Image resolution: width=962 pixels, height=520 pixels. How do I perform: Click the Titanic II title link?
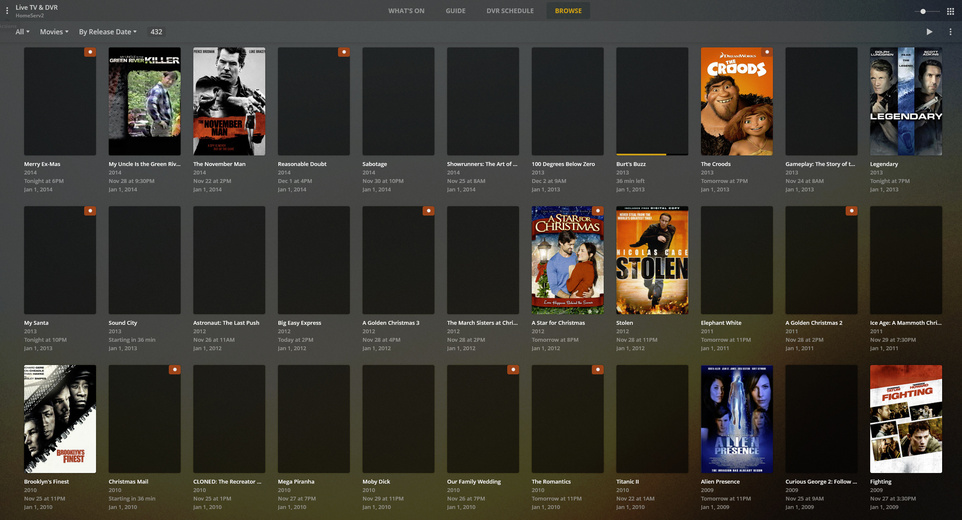coord(628,481)
